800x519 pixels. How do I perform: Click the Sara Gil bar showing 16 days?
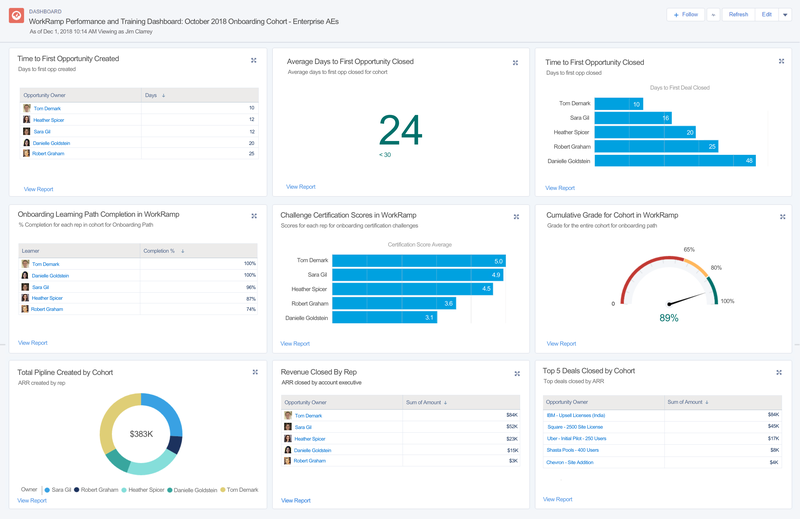633,118
